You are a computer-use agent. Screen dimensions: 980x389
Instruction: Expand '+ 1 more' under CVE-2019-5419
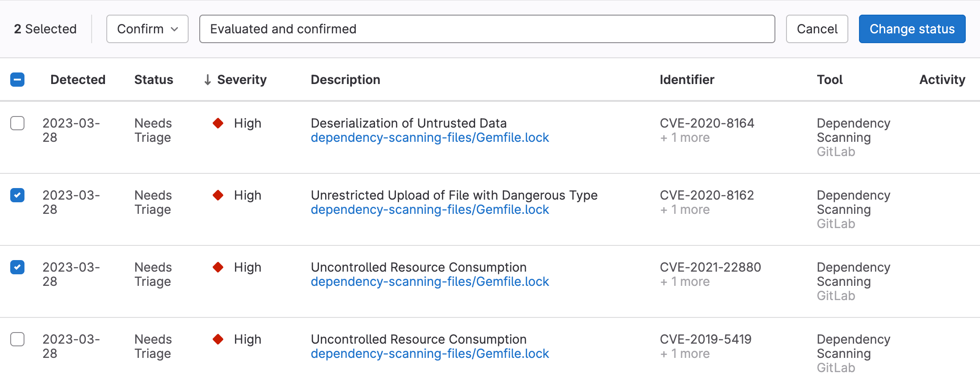[685, 354]
